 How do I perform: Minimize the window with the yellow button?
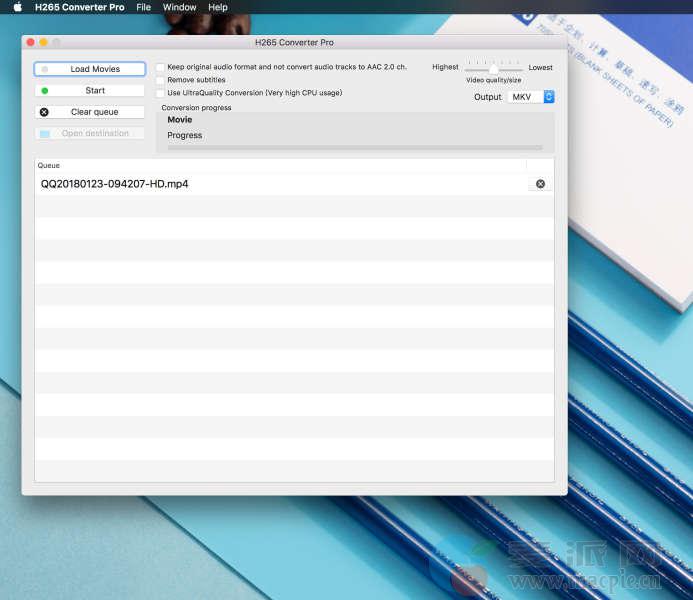click(x=43, y=42)
